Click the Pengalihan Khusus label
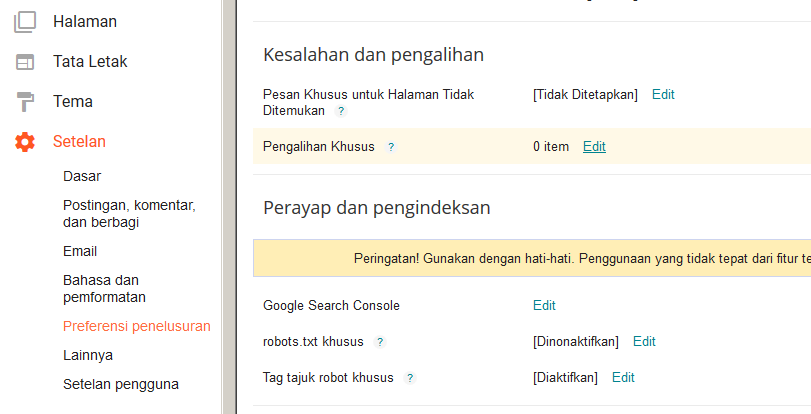Screen dimensions: 811x414 (x=319, y=147)
